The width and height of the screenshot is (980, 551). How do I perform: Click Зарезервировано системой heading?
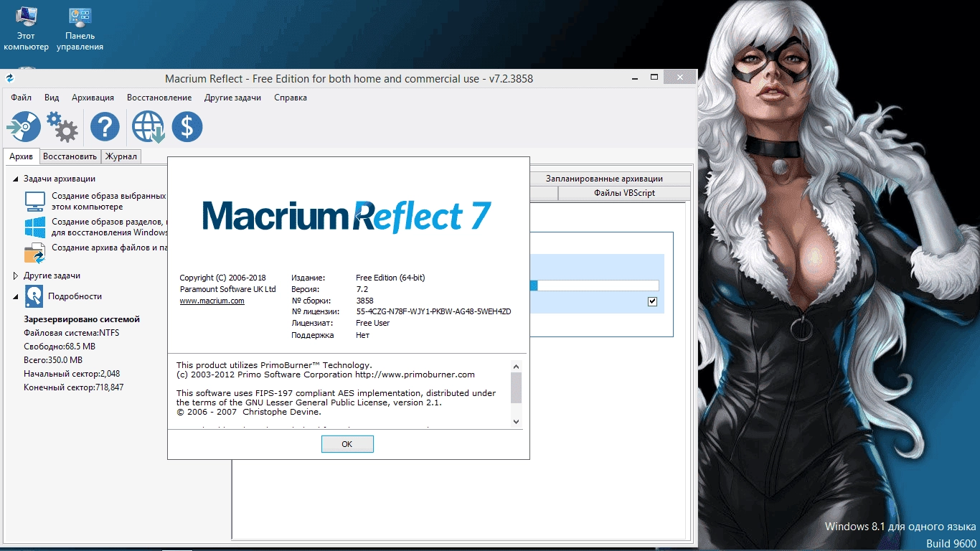click(82, 319)
